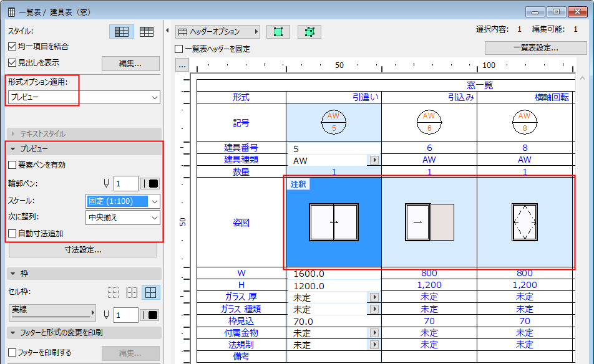Open the 法規制 value arrow
Screen dimensions: 594x364
tap(374, 345)
